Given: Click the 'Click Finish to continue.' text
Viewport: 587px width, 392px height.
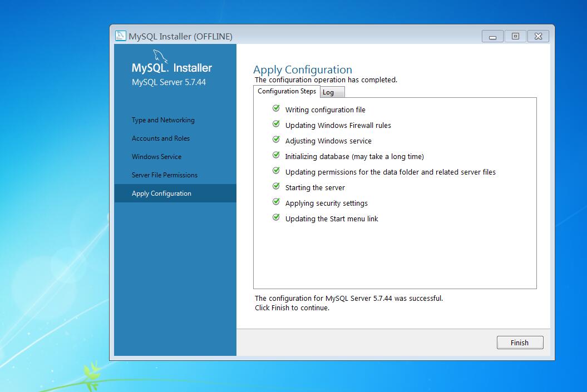Looking at the screenshot, I should coord(292,308).
